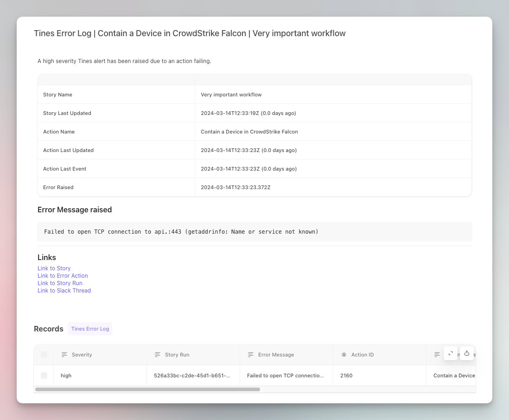Screen dimensions: 509x420
Task: Expand the Records table to full view
Action: coord(451,353)
